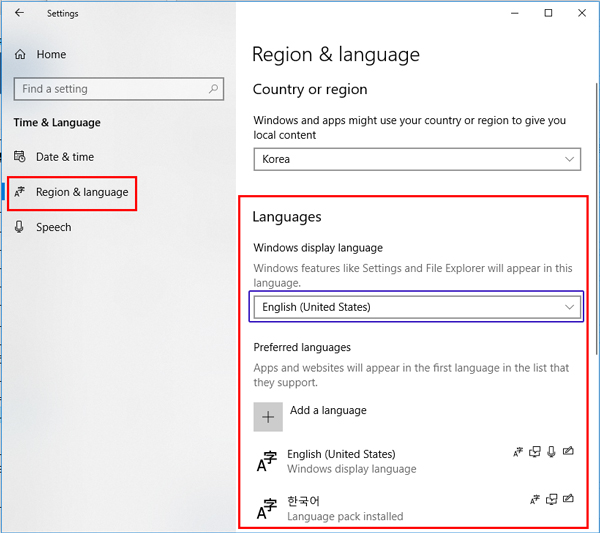Click the back arrow in Settings
The height and width of the screenshot is (533, 600).
(19, 13)
